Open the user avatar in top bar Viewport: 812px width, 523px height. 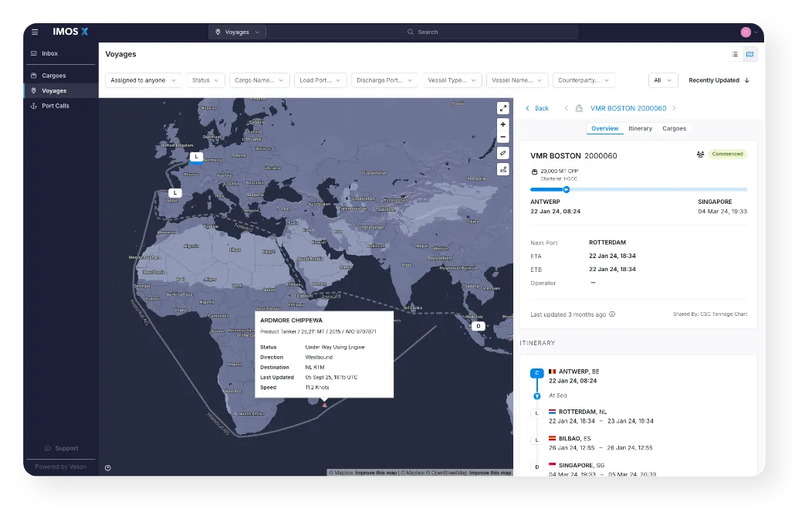pos(746,32)
